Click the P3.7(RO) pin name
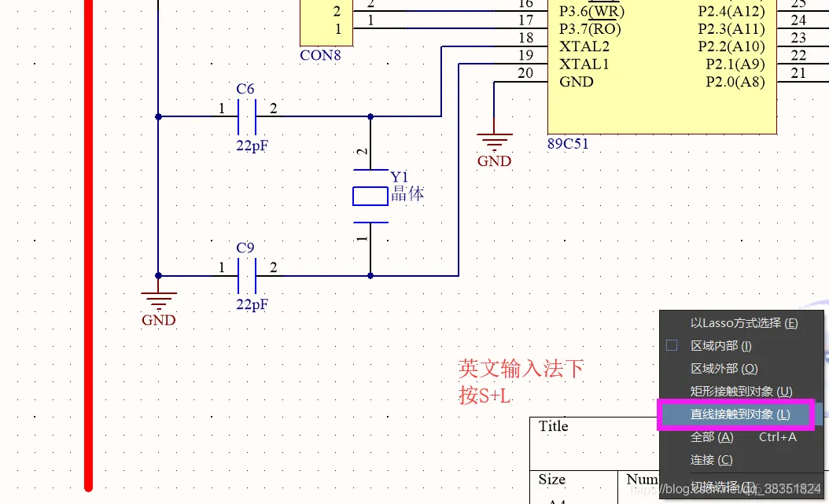Screen dimensions: 829x504 click(x=591, y=29)
